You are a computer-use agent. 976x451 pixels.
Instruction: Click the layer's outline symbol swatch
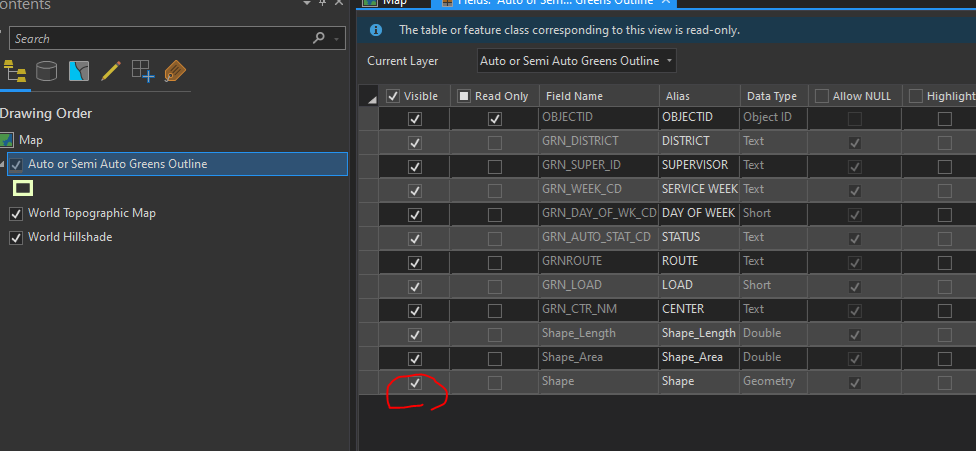22,188
